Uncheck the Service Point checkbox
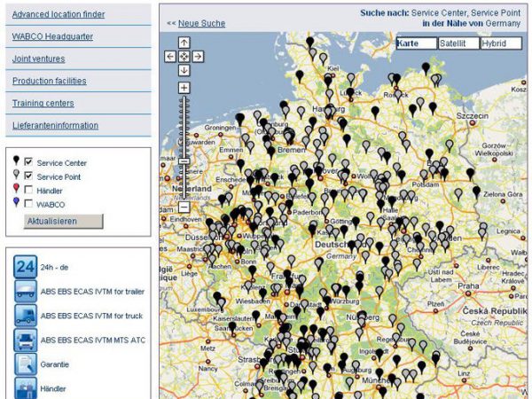The width and height of the screenshot is (532, 399). tap(29, 176)
